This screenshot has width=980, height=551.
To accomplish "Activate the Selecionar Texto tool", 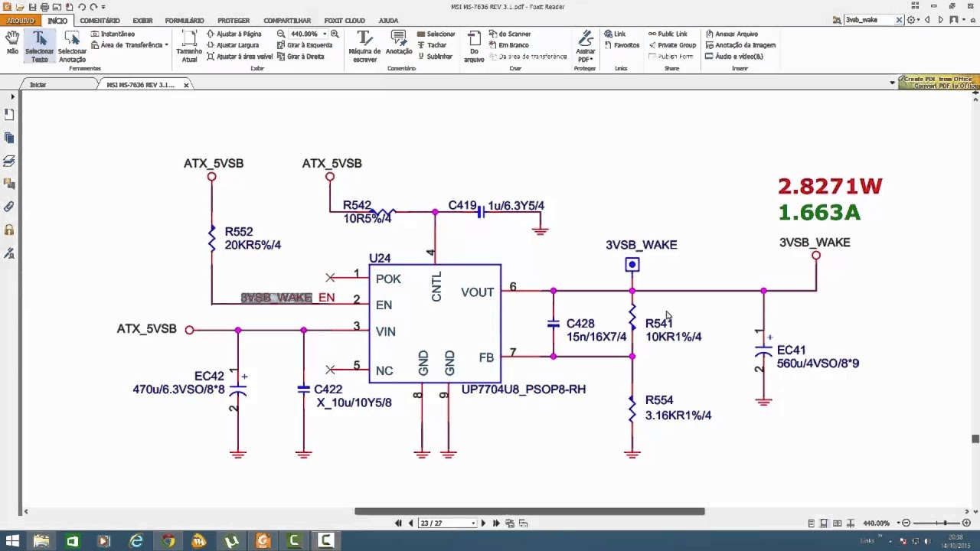I will 39,47.
